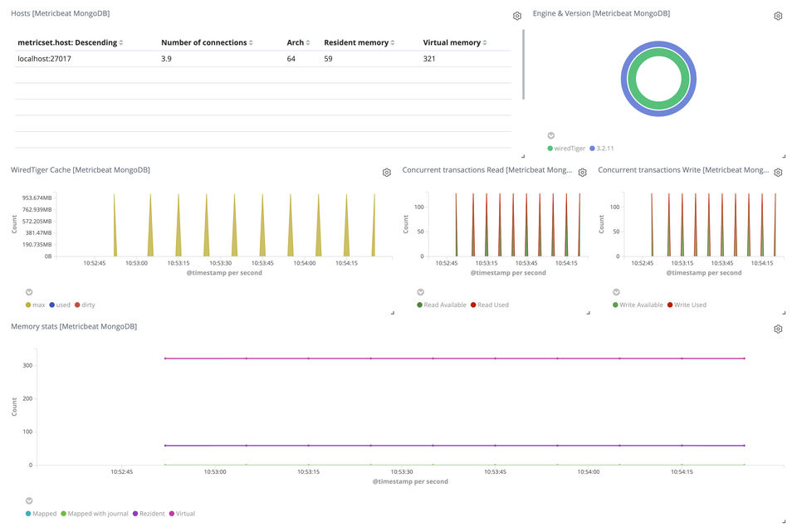Image resolution: width=797 pixels, height=532 pixels.
Task: Sort by Virtual memory arrows
Action: [x=485, y=42]
